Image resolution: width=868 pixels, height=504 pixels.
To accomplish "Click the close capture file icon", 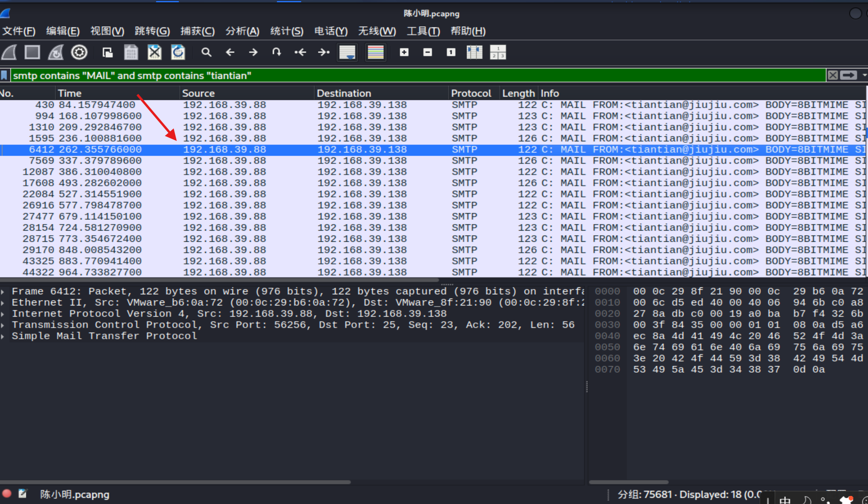I will tap(154, 52).
